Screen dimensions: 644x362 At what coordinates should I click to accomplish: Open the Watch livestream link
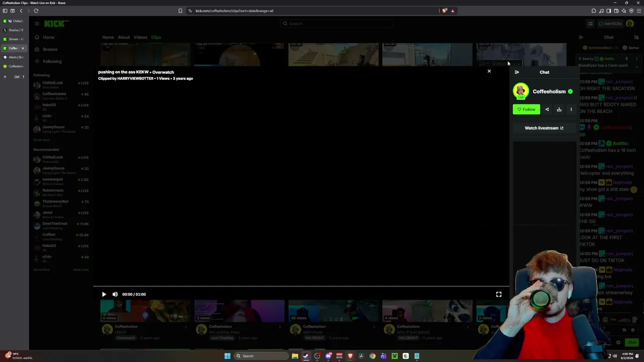point(544,128)
